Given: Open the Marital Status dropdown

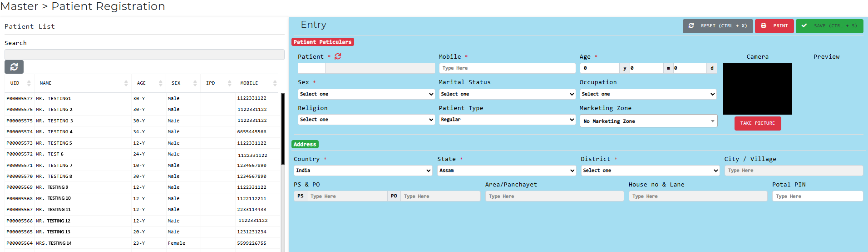Looking at the screenshot, I should [508, 94].
